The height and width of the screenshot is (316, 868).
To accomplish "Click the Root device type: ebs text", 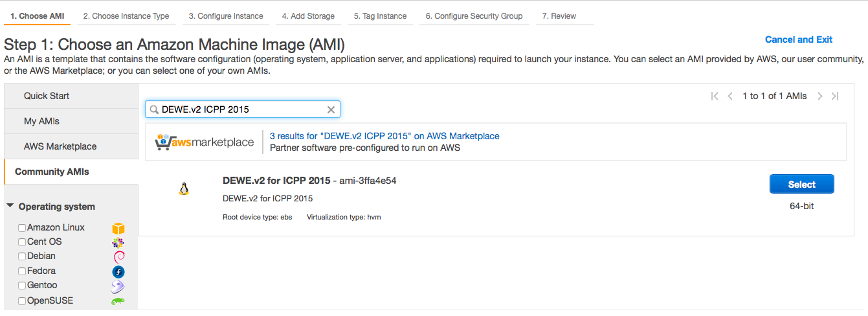I will click(258, 217).
